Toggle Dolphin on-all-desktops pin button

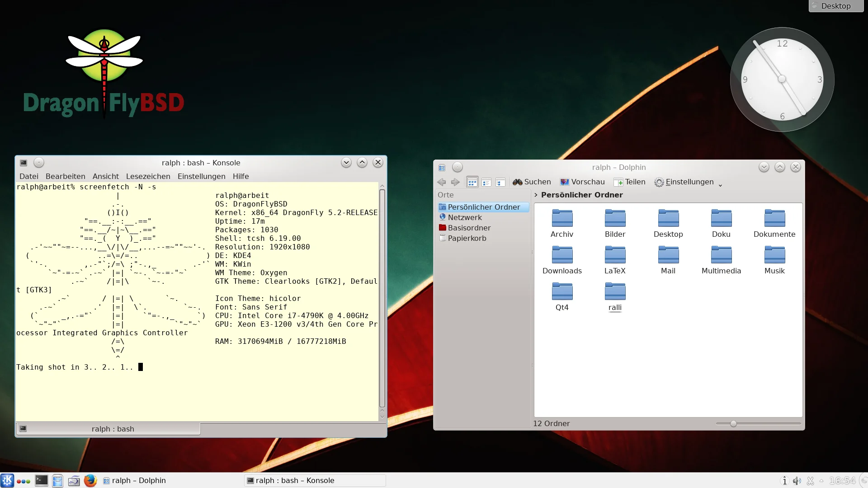click(x=458, y=167)
